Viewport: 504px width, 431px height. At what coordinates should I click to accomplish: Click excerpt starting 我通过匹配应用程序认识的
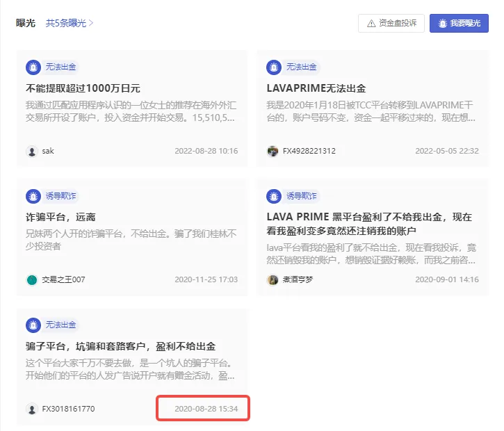[x=131, y=111]
